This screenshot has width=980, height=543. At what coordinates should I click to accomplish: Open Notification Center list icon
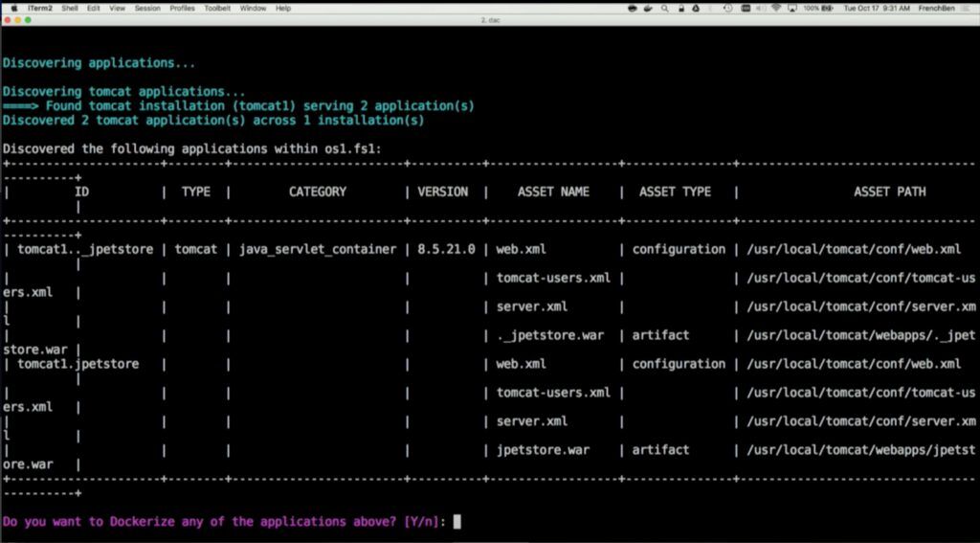(x=968, y=8)
